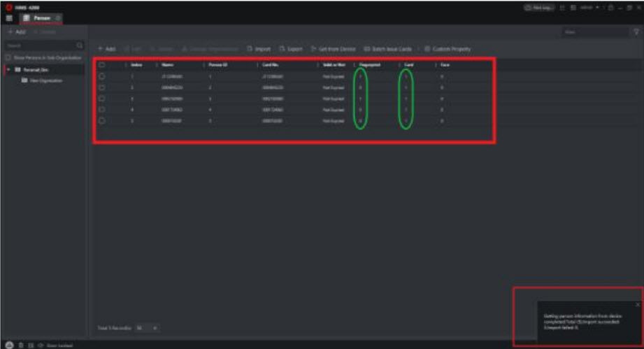Click the alarm icon in the status bar
Screen dimensions: 644x349
tap(8, 345)
